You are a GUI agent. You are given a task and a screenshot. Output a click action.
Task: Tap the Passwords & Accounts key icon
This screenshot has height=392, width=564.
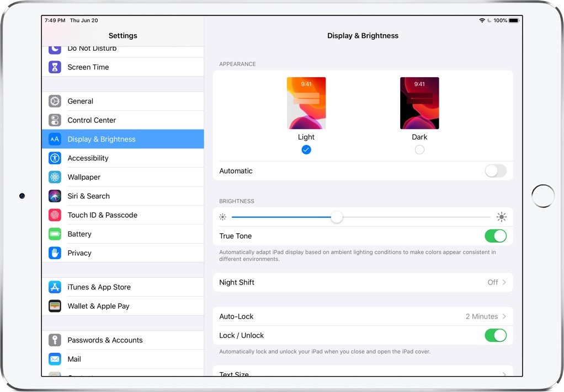coord(55,340)
